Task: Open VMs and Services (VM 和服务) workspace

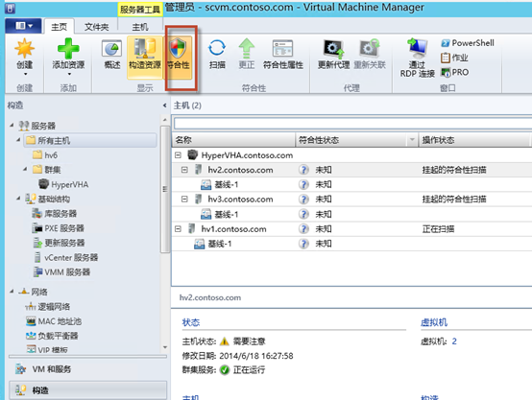Action: (x=87, y=369)
